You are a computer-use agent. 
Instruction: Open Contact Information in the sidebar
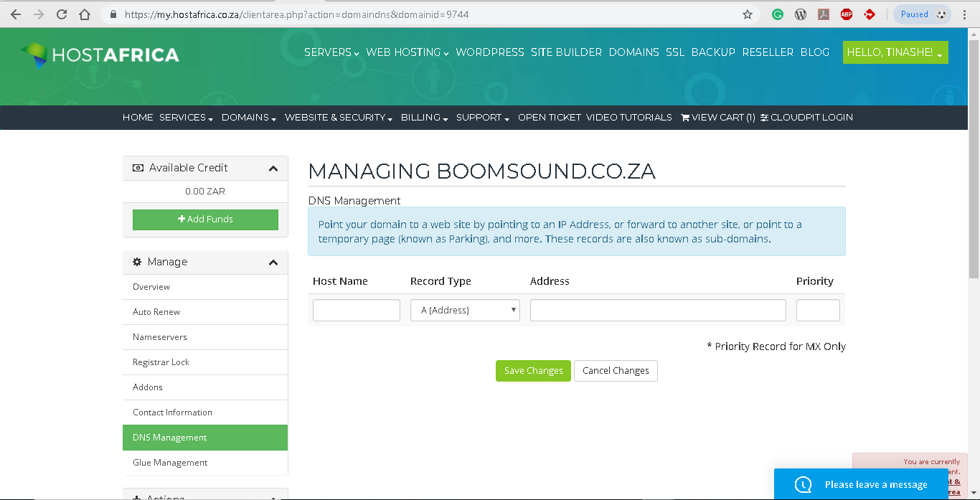pyautogui.click(x=205, y=412)
